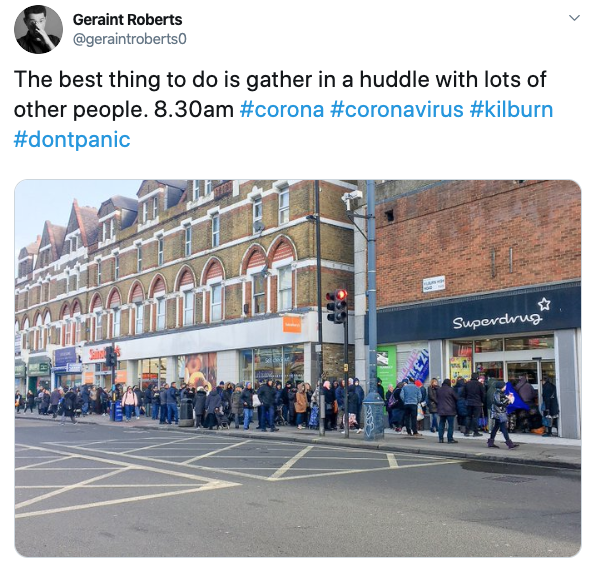Viewport: 597px width, 580px height.
Task: Open the @geraintroberts0 handle link
Action: (x=129, y=39)
